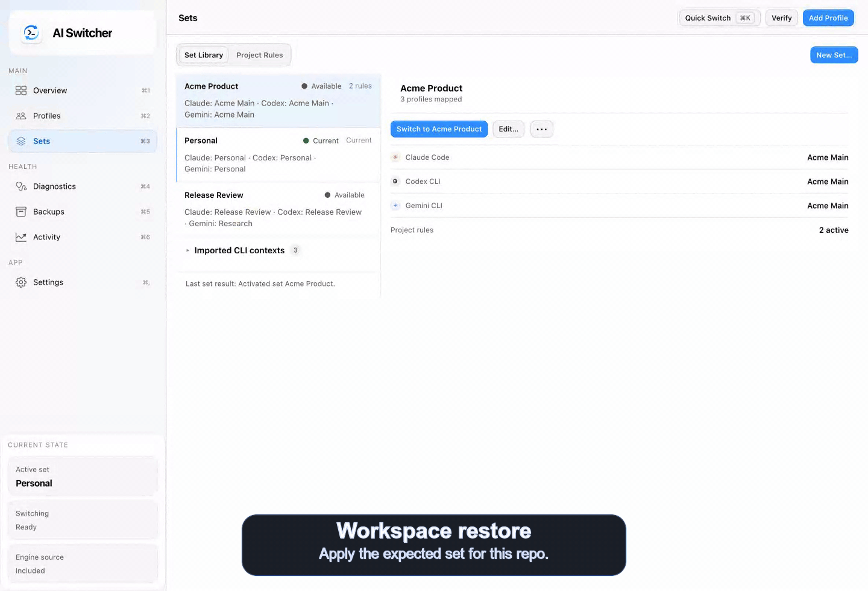The height and width of the screenshot is (591, 868).
Task: Click the Engine source Included card
Action: click(x=83, y=564)
